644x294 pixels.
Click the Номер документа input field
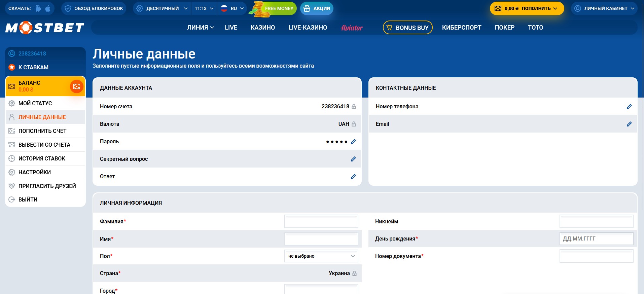point(597,256)
